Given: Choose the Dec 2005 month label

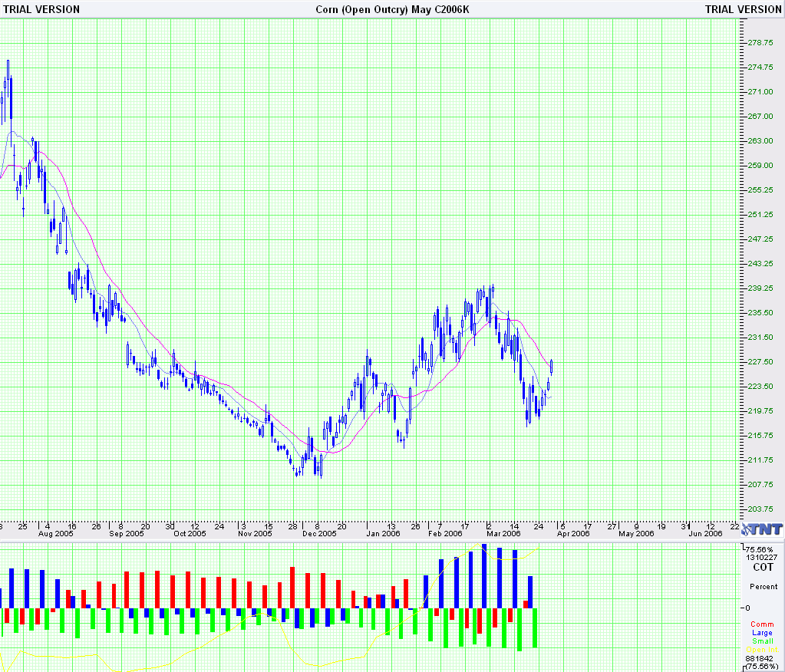Looking at the screenshot, I should pos(319,533).
